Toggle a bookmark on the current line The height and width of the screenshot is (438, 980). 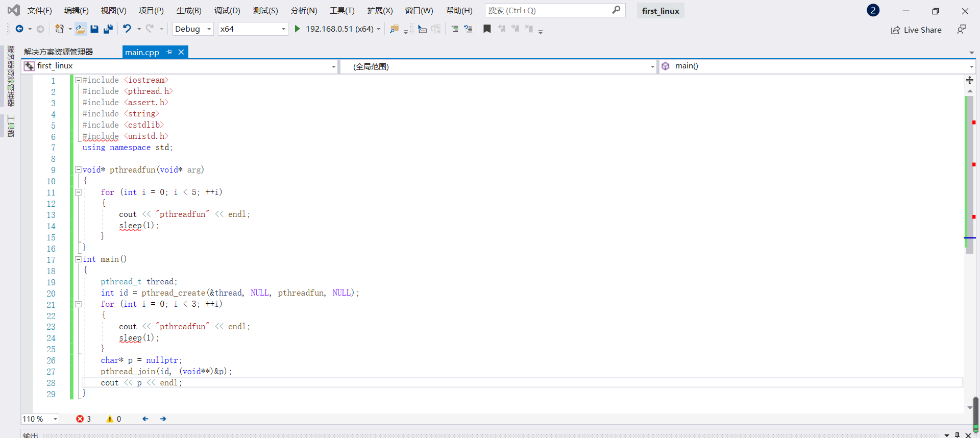(x=487, y=29)
